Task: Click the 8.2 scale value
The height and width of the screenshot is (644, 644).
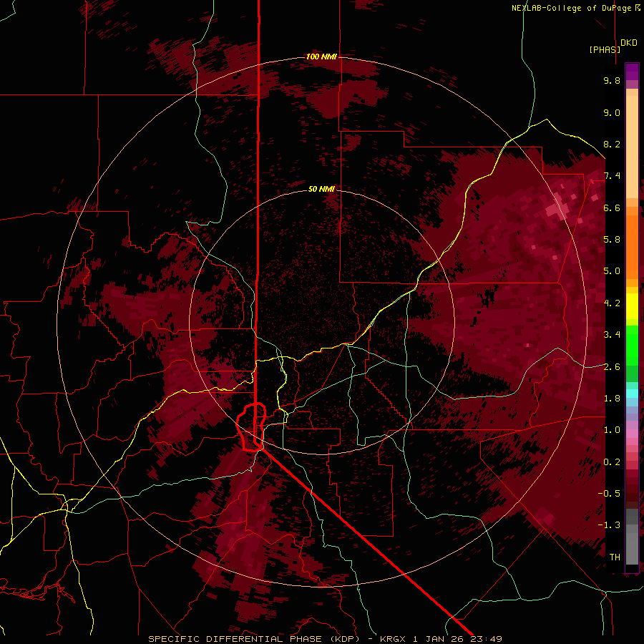Action: coord(612,144)
